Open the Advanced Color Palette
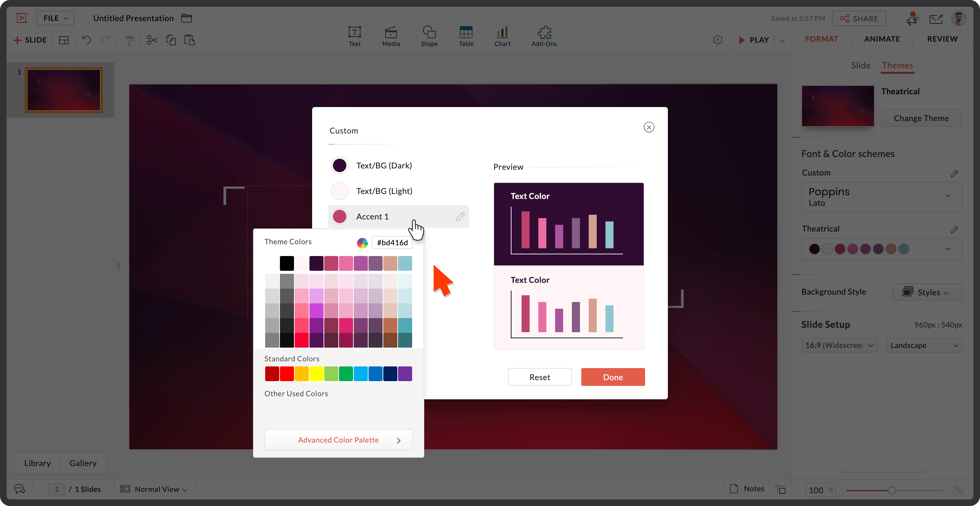 click(x=338, y=440)
